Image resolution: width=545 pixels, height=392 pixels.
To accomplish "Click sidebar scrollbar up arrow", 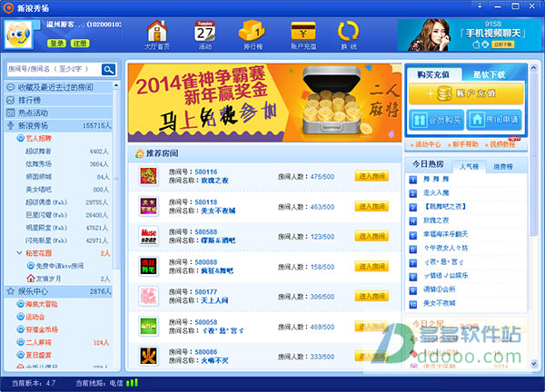I will click(x=116, y=85).
